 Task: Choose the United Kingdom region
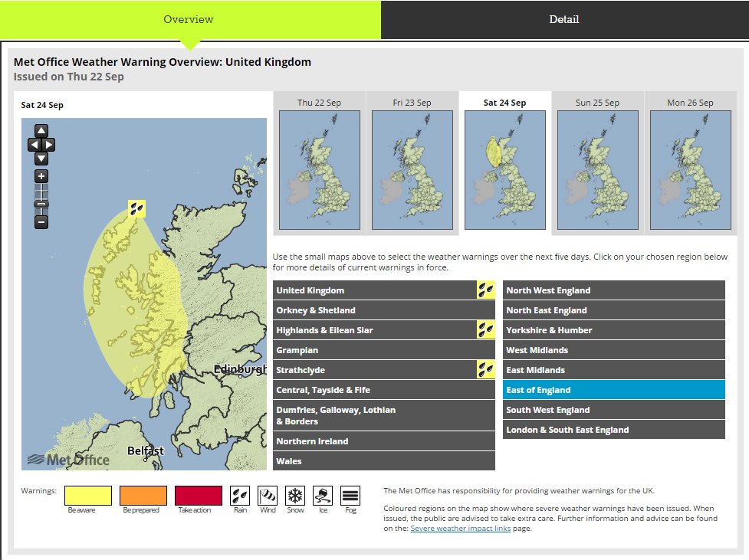383,290
